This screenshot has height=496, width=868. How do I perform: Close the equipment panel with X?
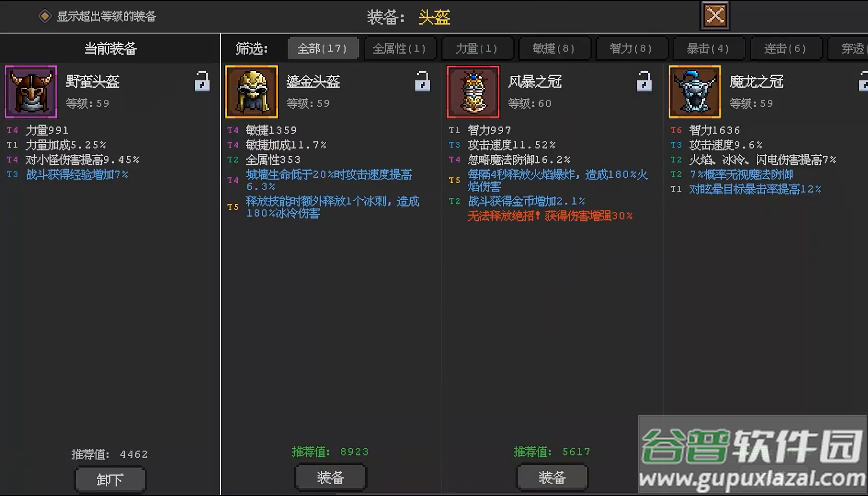point(715,16)
